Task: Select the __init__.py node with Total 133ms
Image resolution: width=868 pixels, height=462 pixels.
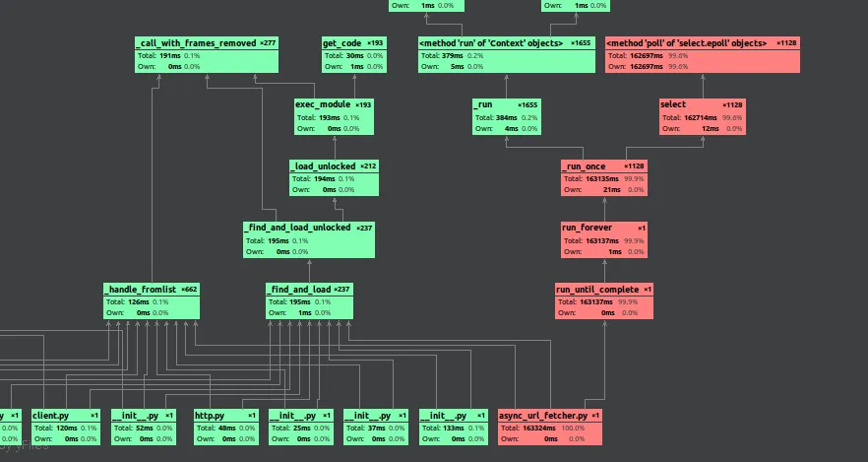Action: click(x=454, y=428)
